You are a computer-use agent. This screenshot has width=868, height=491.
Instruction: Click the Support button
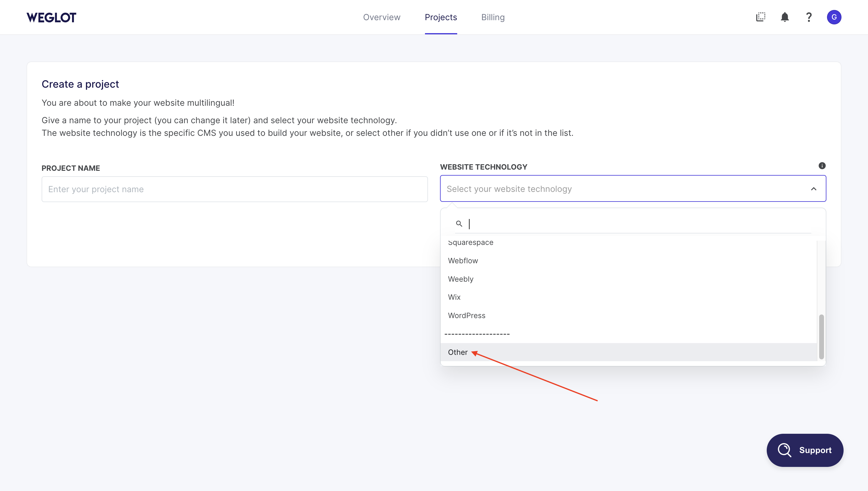click(x=805, y=450)
